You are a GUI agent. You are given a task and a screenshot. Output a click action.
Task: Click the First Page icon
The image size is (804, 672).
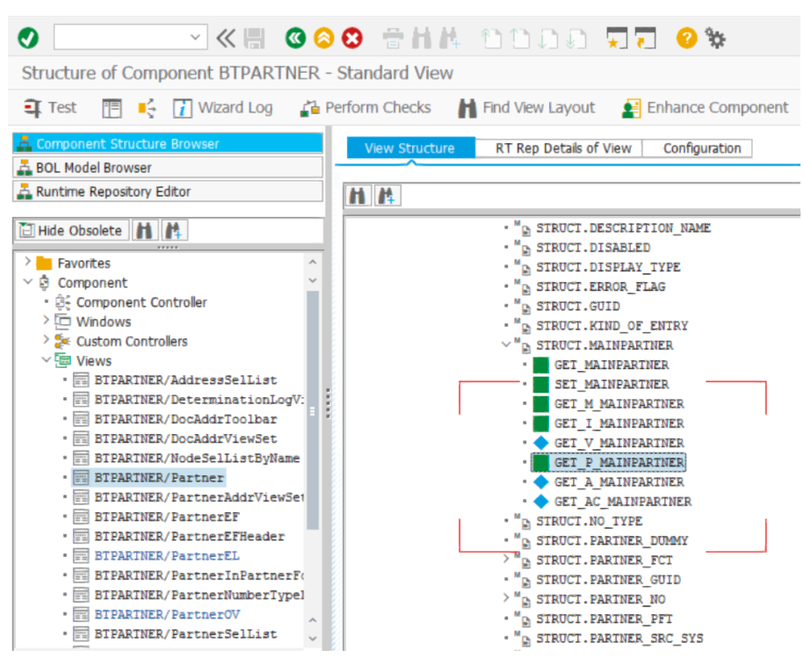[x=491, y=39]
